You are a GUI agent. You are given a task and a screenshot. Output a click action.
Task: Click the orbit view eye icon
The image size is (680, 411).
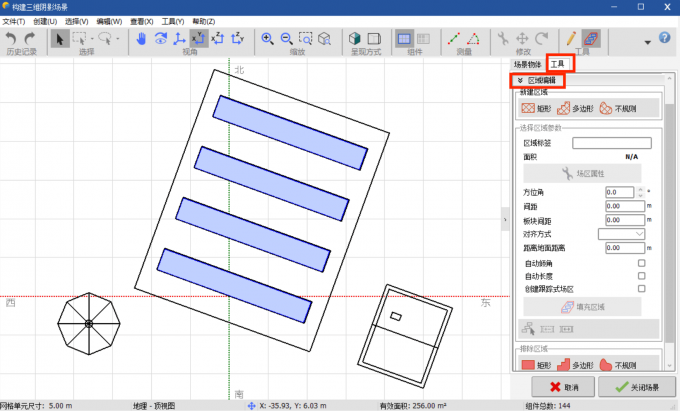[x=160, y=39]
